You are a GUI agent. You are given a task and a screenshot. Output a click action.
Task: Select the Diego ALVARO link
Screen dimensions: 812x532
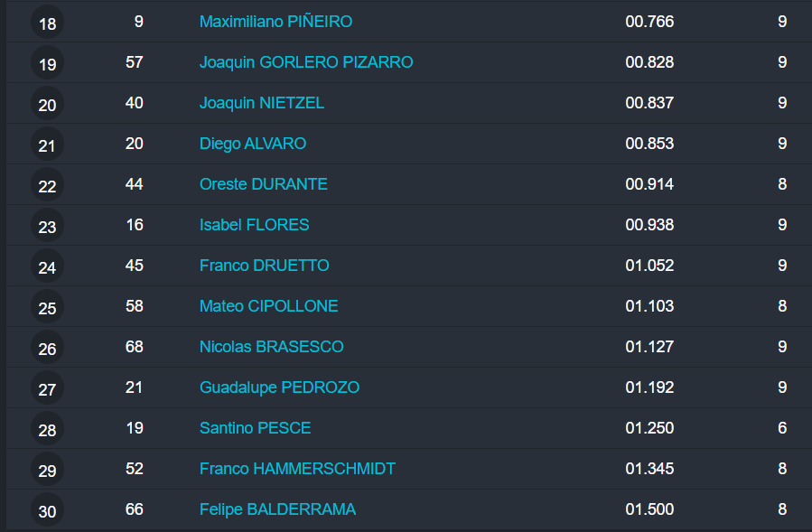point(253,144)
